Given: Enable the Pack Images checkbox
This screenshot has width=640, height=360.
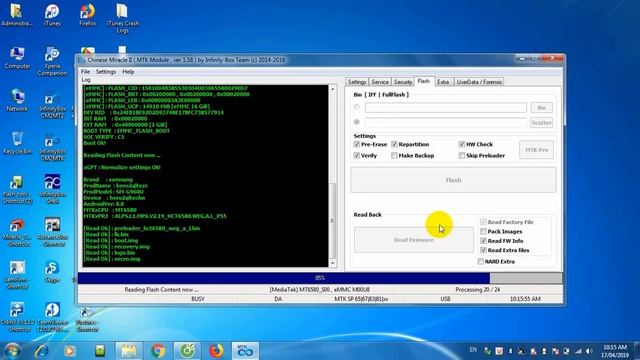Looking at the screenshot, I should coord(483,231).
